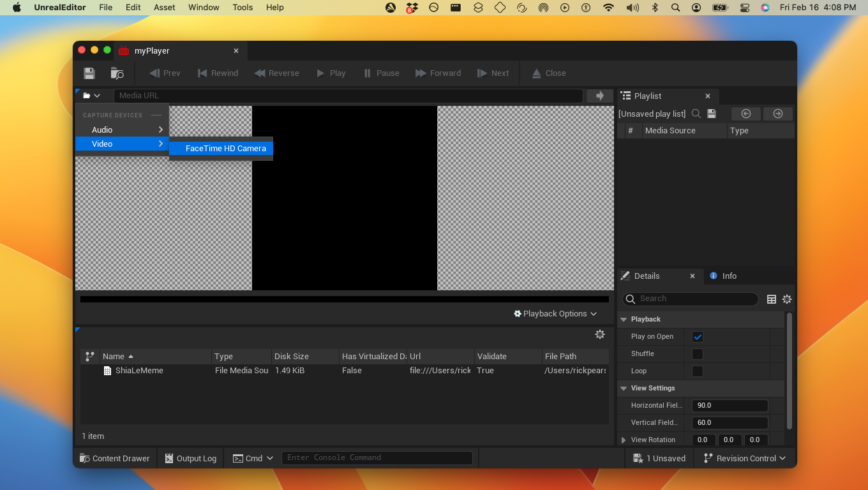
Task: Click the previous playlist item arrow
Action: click(x=745, y=114)
